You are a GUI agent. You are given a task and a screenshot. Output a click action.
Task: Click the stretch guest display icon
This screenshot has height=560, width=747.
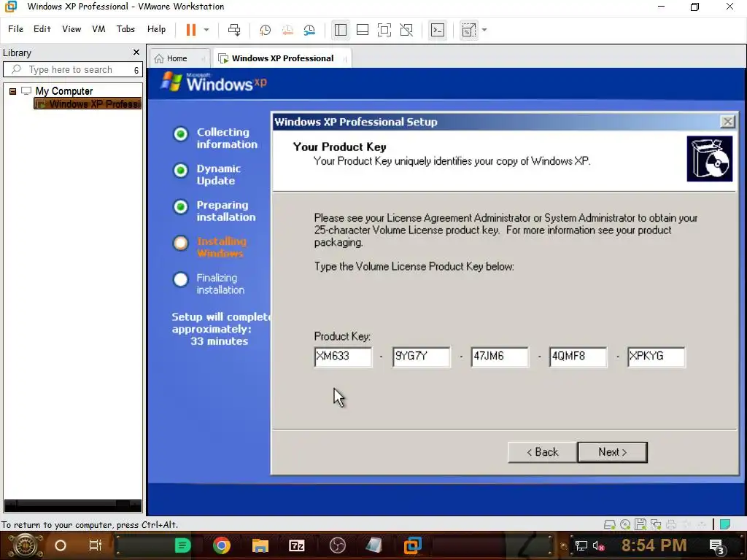(x=469, y=30)
